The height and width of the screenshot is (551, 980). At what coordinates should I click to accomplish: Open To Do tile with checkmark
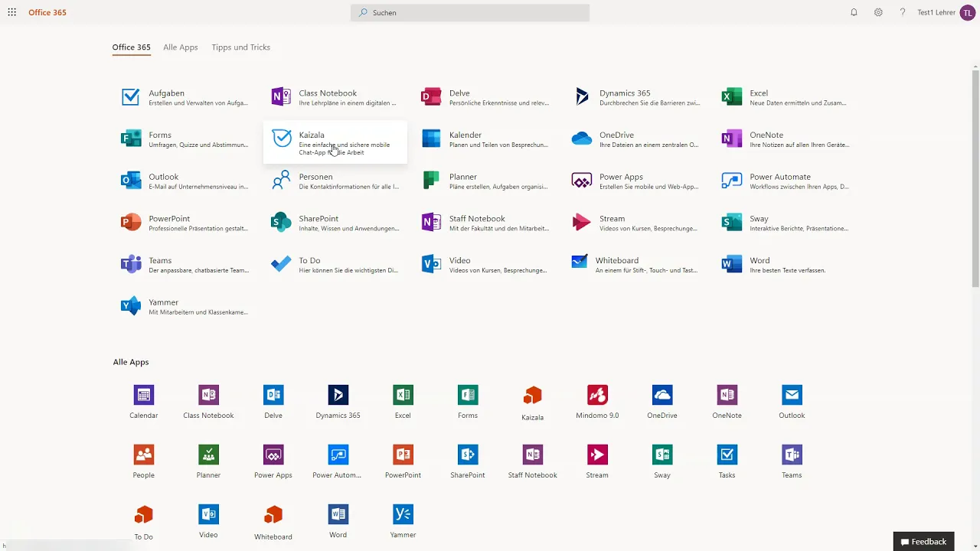(x=335, y=265)
